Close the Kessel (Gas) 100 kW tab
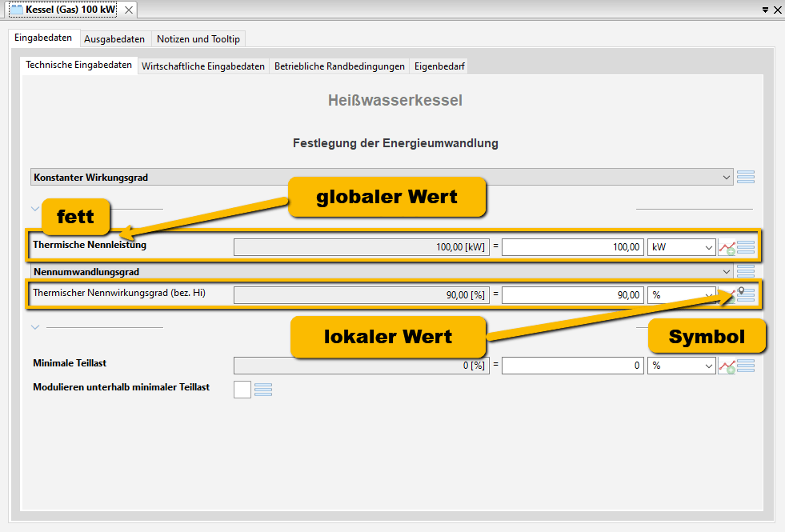The image size is (785, 532). tap(129, 10)
